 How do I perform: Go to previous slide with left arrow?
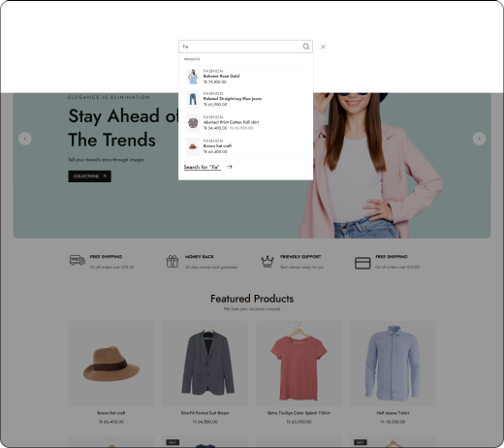click(25, 139)
